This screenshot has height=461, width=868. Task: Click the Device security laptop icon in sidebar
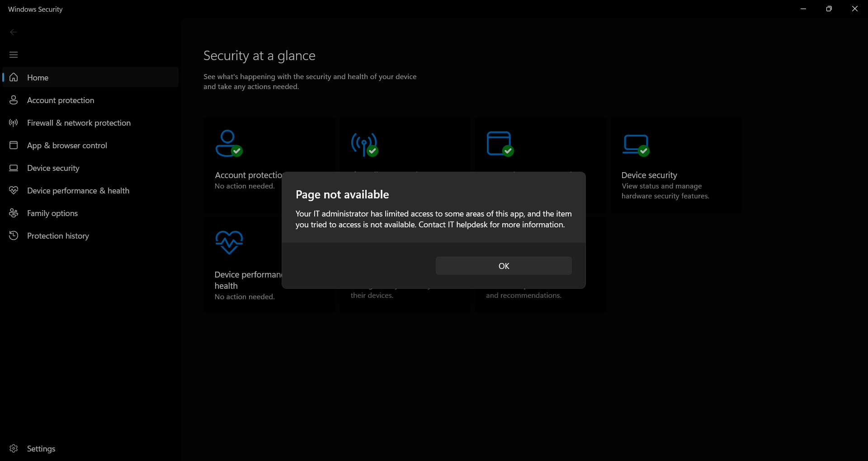click(14, 168)
